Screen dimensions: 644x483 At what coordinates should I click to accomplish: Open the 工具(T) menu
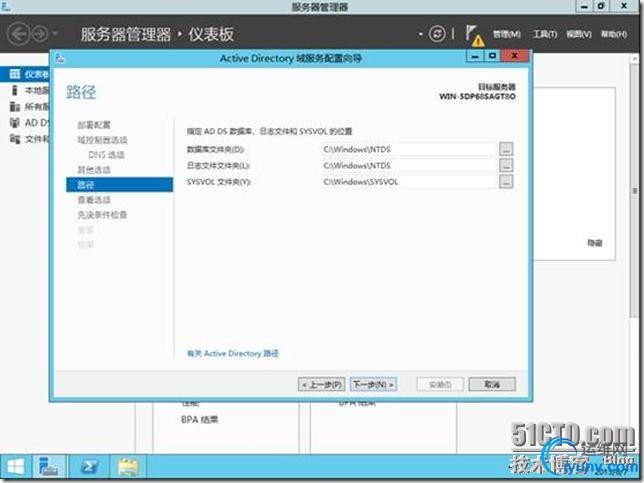point(545,34)
